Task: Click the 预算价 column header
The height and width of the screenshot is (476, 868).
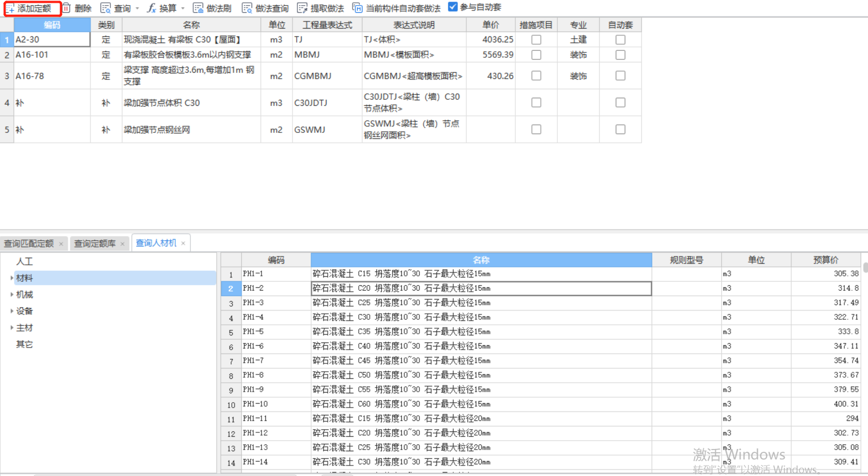Action: (x=826, y=260)
